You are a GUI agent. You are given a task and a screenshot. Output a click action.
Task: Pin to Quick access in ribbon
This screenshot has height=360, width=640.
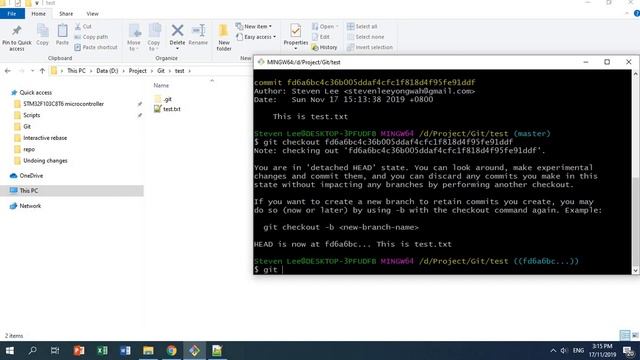click(16, 38)
